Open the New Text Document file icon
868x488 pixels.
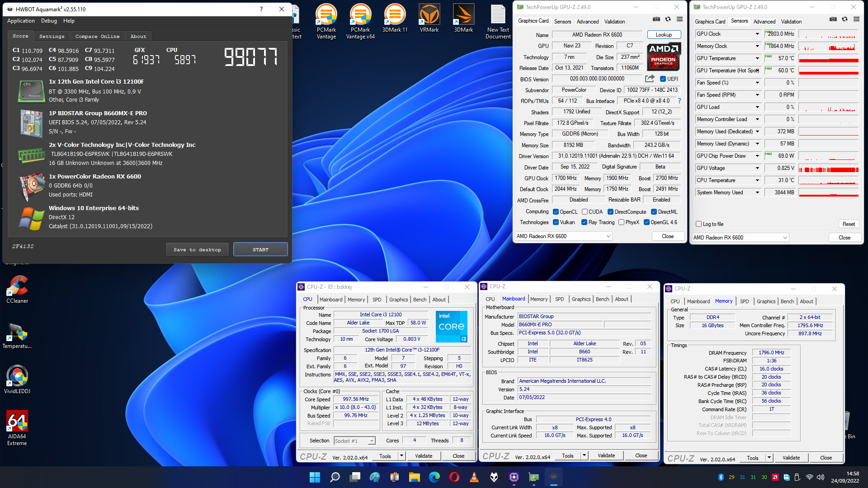click(x=498, y=21)
